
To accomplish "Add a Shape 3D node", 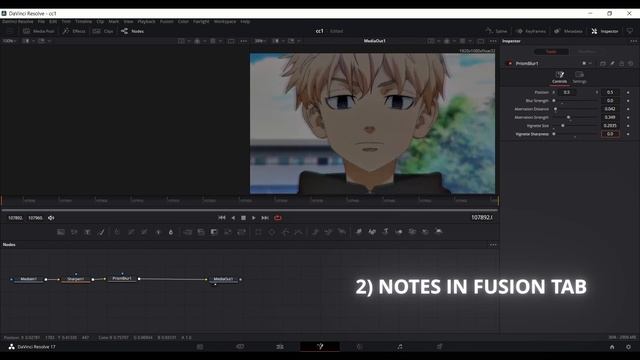I will click(x=372, y=232).
